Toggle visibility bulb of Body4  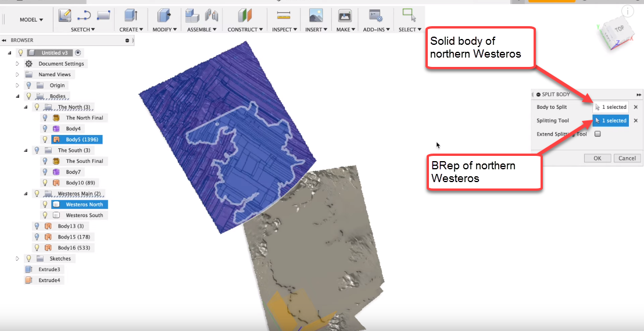pos(45,129)
